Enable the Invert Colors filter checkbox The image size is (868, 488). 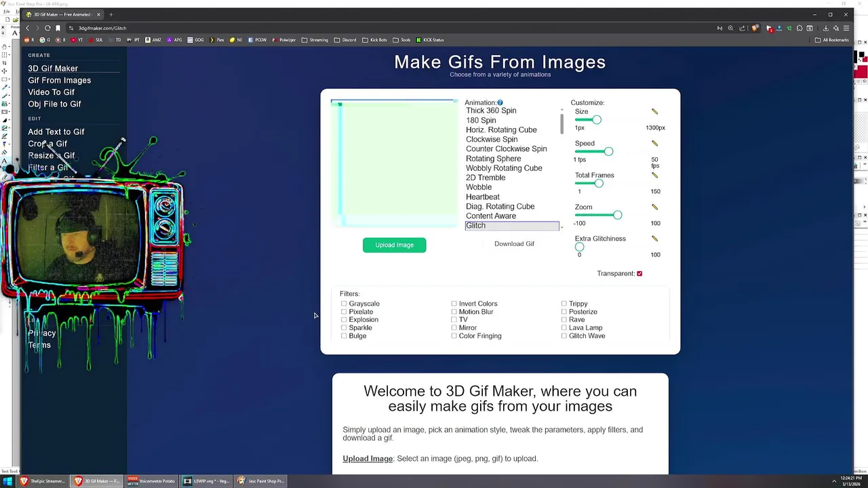454,304
